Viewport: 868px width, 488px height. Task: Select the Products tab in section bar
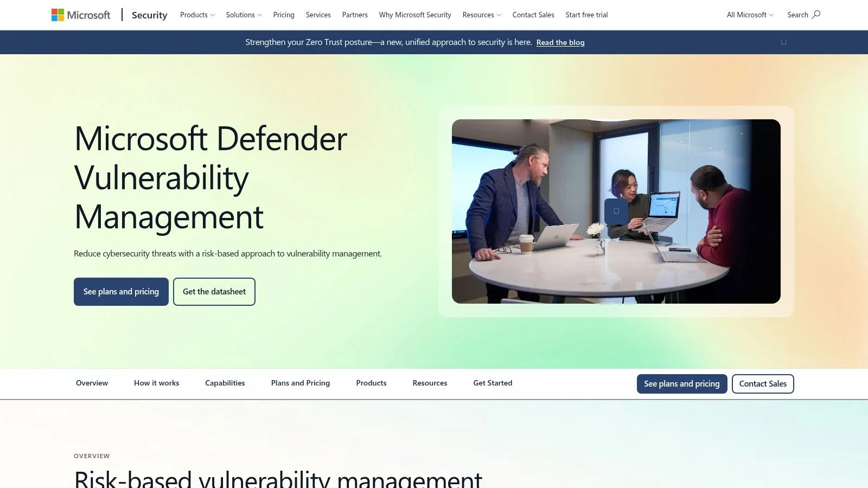click(x=371, y=383)
